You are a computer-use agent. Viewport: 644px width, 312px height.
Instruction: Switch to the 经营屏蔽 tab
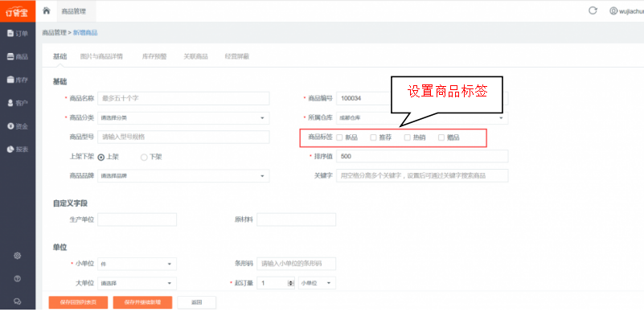pyautogui.click(x=237, y=56)
